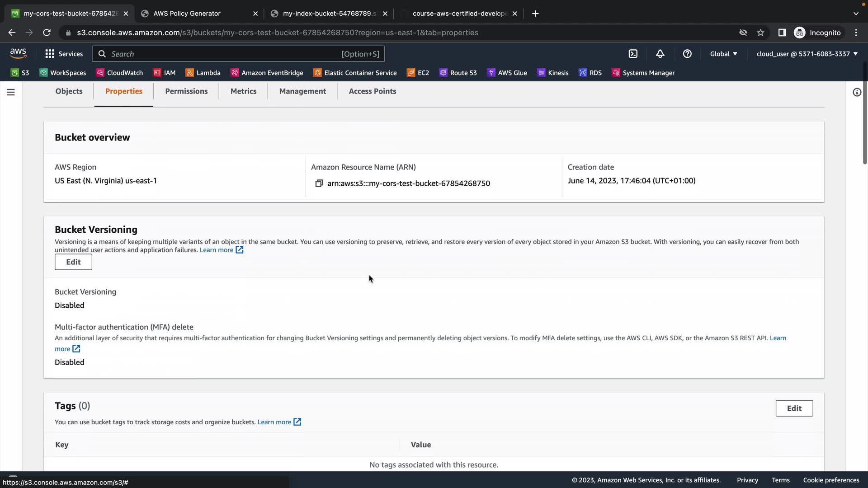Open the hamburger side navigation menu

click(x=11, y=92)
